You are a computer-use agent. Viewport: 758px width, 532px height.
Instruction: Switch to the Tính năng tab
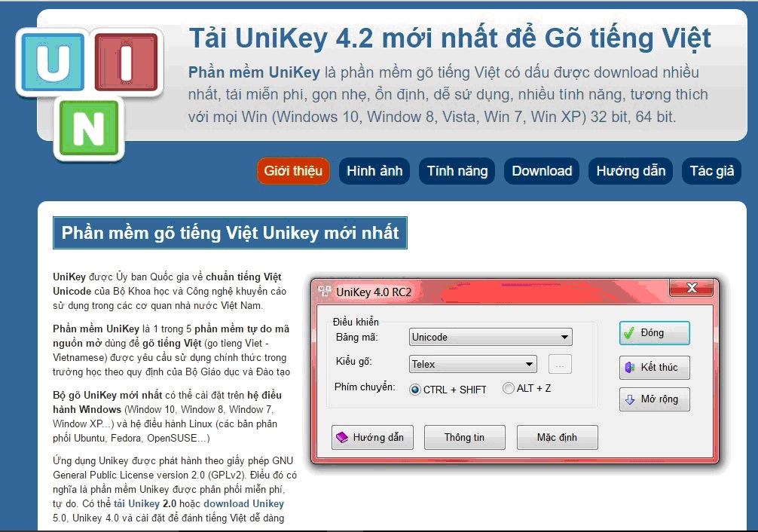point(457,171)
